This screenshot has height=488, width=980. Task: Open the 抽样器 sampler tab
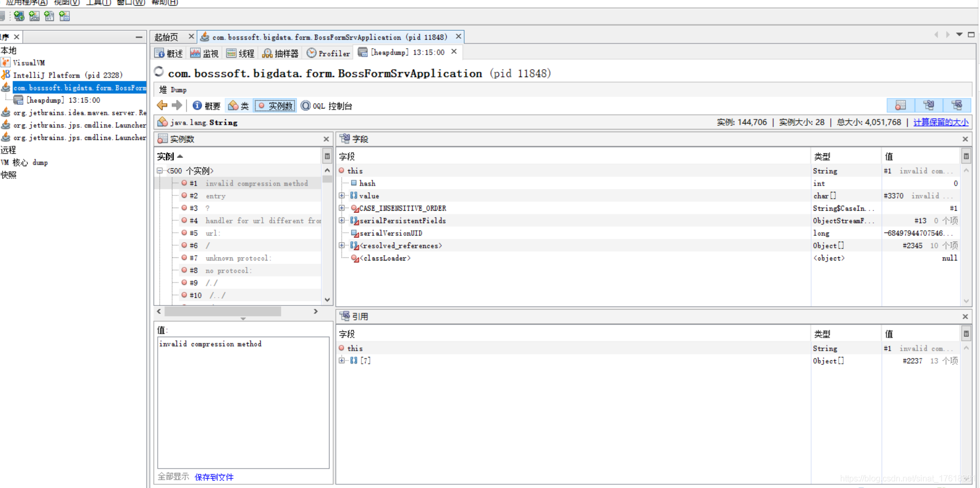(280, 53)
